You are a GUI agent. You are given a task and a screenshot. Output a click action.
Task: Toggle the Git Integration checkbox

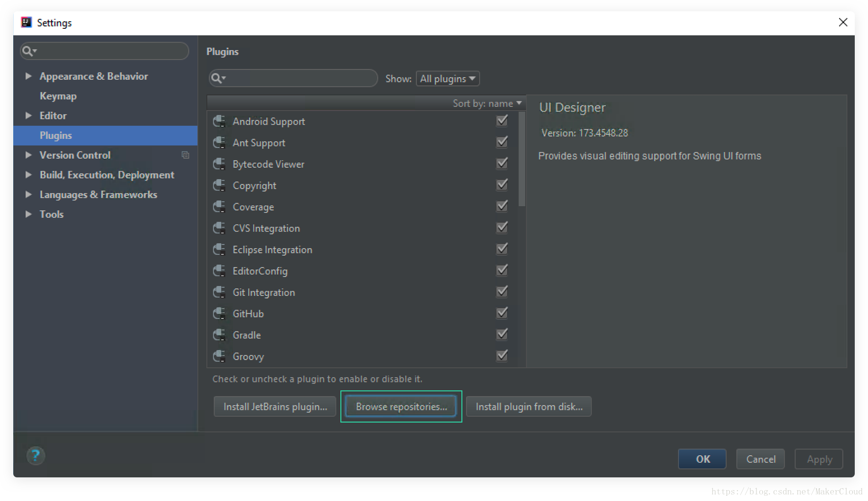502,292
